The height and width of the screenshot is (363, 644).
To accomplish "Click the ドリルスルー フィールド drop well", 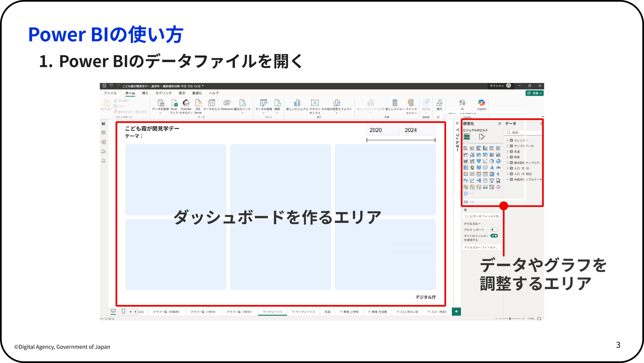I will point(482,247).
